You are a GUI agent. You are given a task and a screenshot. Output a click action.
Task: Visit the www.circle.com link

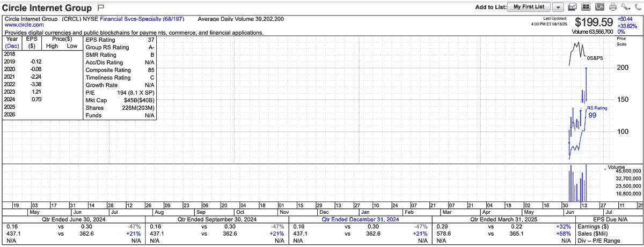pos(24,25)
